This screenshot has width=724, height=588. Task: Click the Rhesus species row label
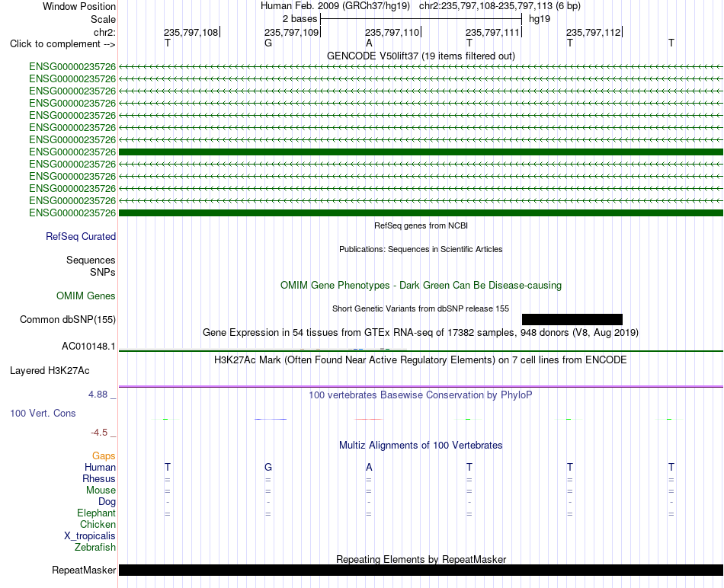pos(99,478)
